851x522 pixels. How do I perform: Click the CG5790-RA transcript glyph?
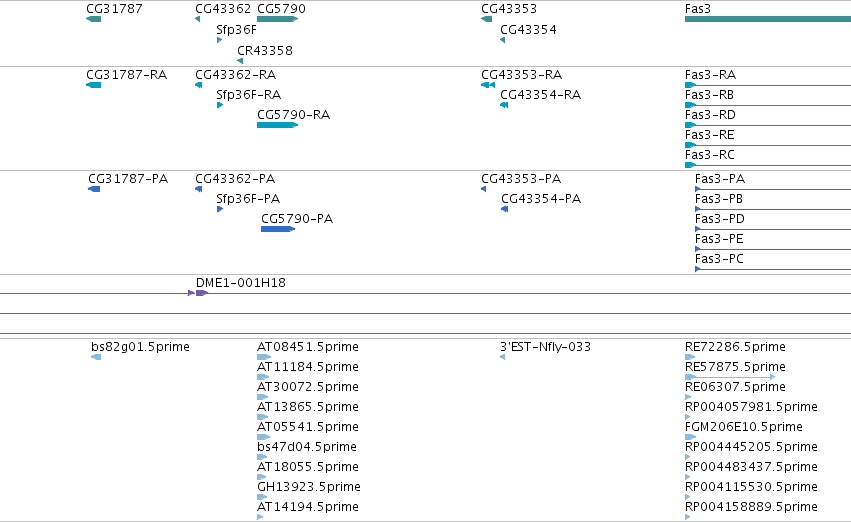point(277,125)
